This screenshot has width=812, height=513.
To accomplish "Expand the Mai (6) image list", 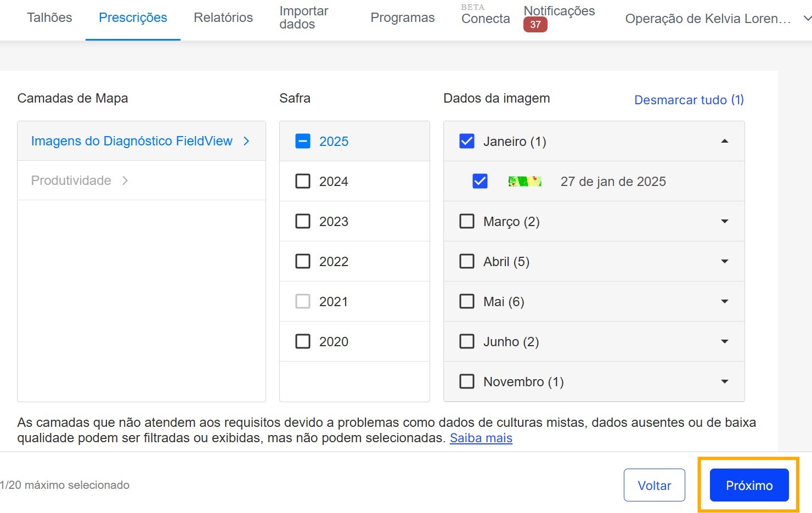I will tap(724, 302).
